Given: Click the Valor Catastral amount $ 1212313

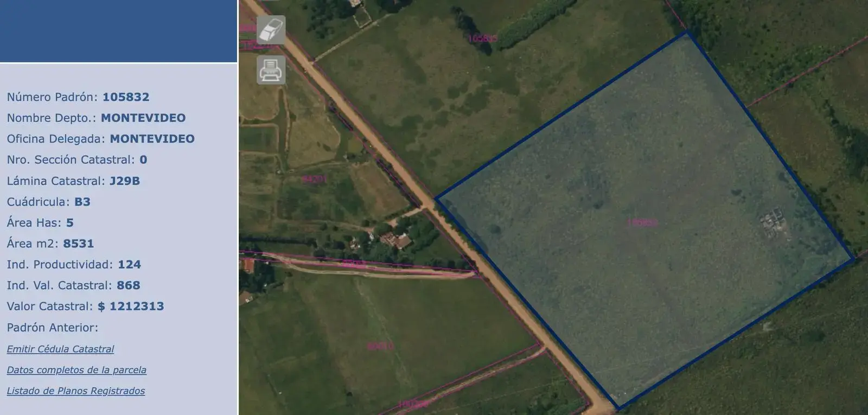Looking at the screenshot, I should (131, 306).
